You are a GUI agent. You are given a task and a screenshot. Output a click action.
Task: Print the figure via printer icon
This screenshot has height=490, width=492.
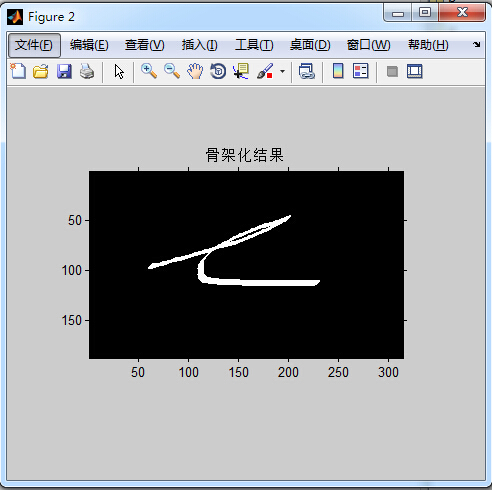tap(87, 71)
